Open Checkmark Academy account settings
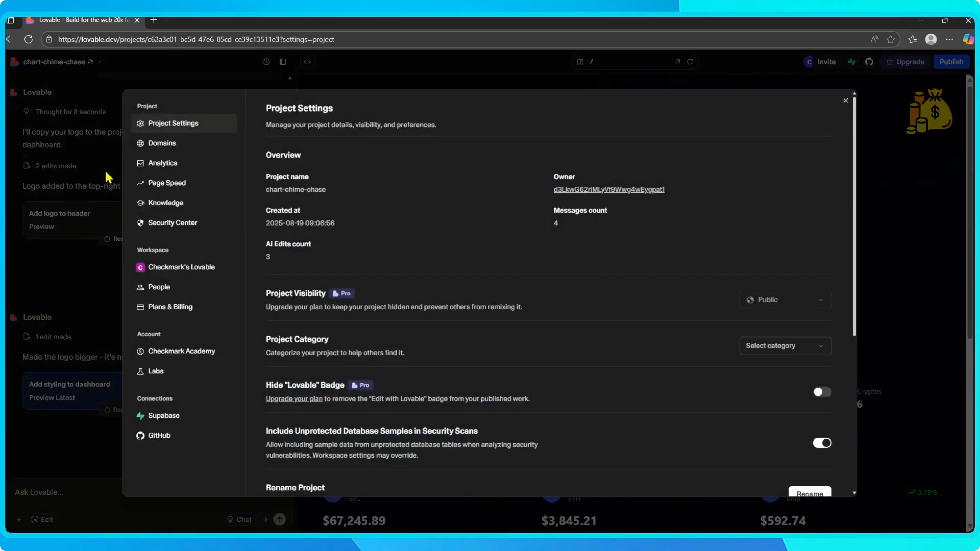The width and height of the screenshot is (980, 551). [x=184, y=351]
